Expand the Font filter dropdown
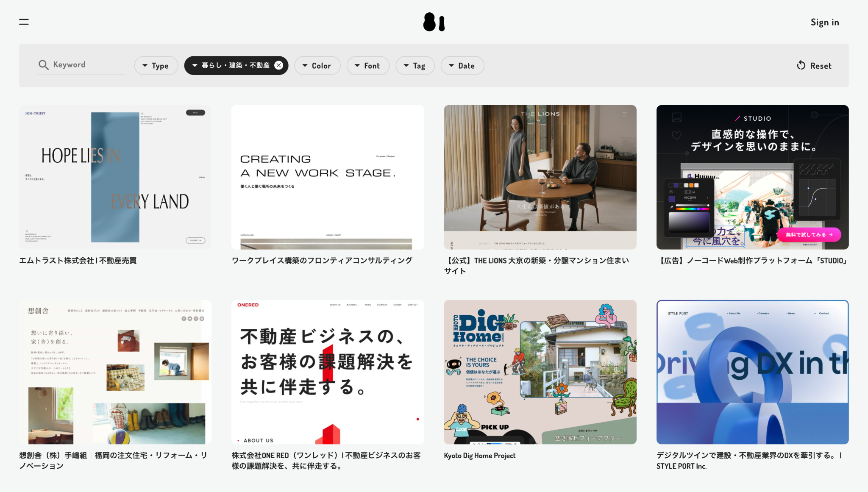This screenshot has width=868, height=492. 367,66
